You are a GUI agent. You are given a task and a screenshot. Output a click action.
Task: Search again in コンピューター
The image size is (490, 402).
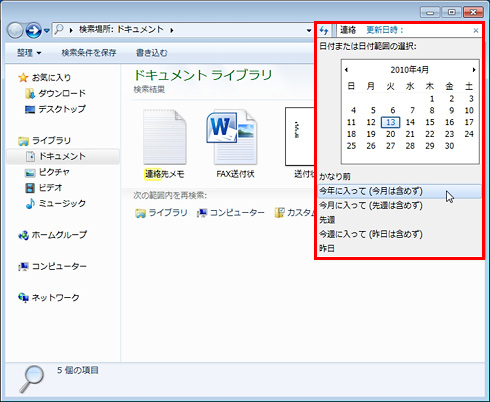tap(231, 213)
